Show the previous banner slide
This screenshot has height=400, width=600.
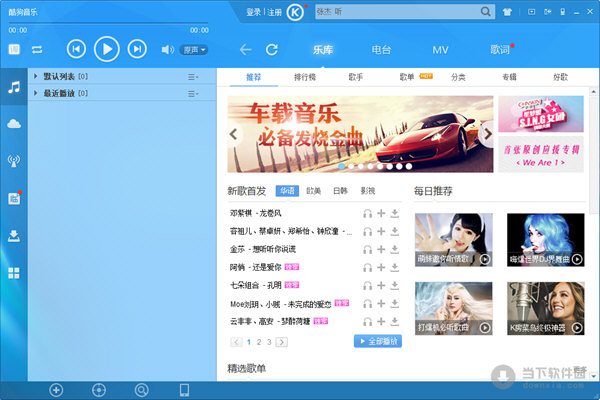234,134
